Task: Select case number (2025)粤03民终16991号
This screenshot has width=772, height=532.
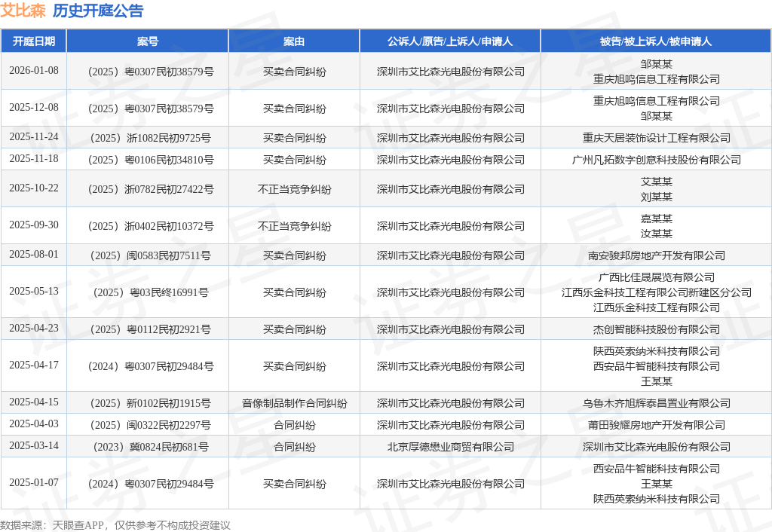Action: [150, 293]
